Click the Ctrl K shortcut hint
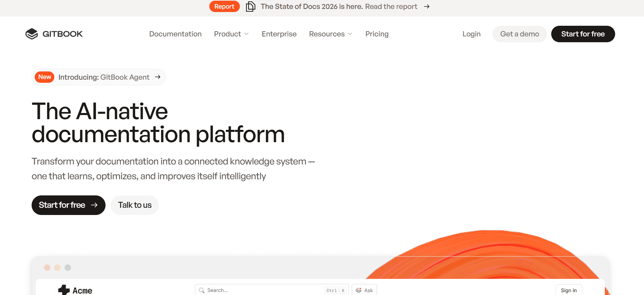 335,291
